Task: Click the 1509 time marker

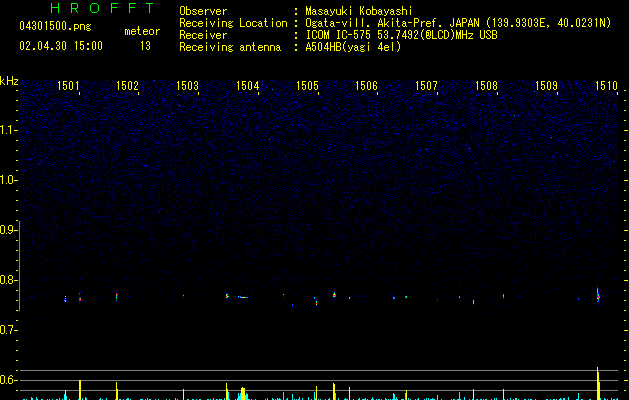Action: [546, 86]
